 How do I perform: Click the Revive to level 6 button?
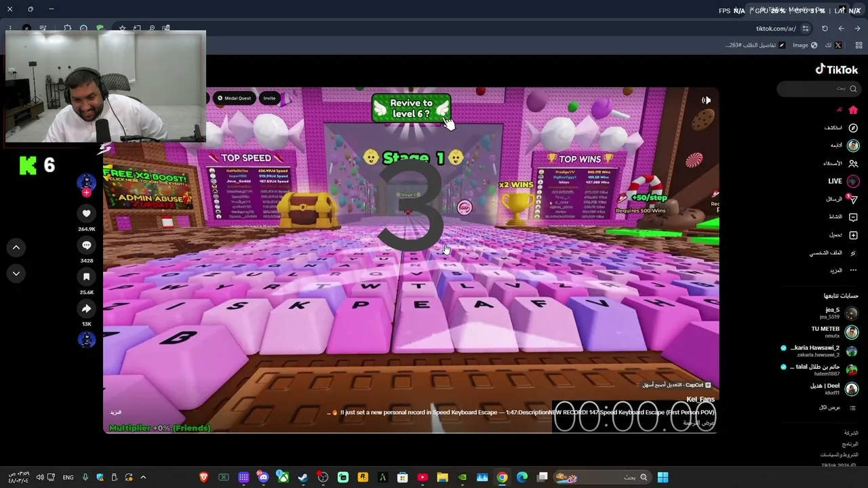coord(411,108)
